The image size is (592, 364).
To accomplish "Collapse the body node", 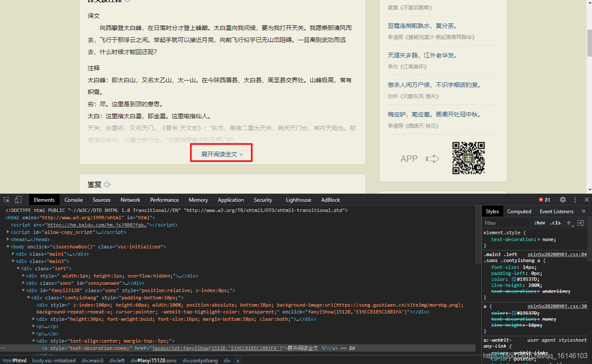I will pyautogui.click(x=8, y=246).
